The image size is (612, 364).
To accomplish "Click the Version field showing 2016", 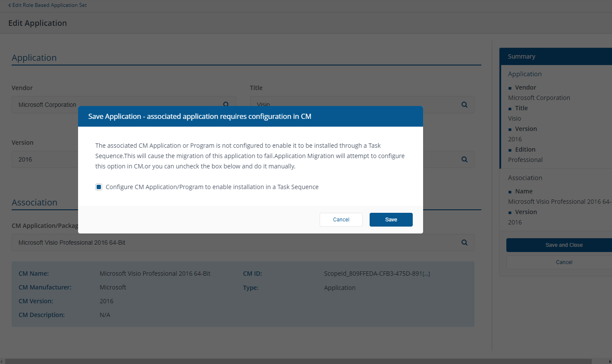I will pyautogui.click(x=43, y=159).
